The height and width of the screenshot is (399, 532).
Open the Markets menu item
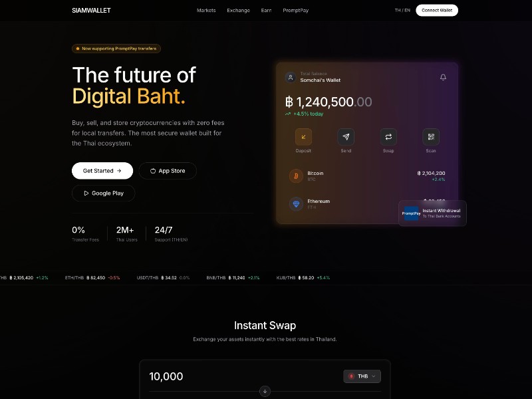pos(206,11)
